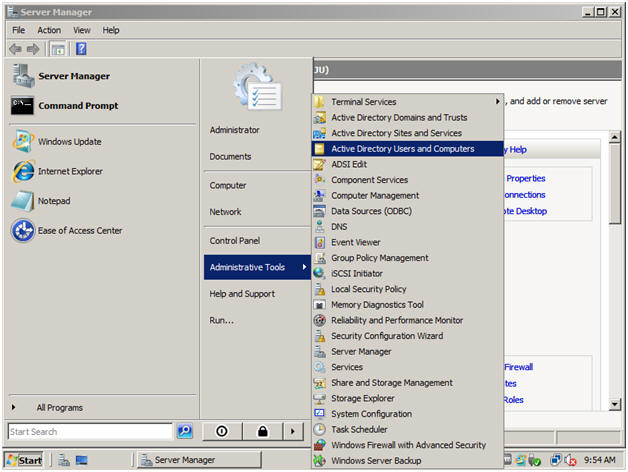The width and height of the screenshot is (628, 472).
Task: Click the Storage Explorer icon
Action: coord(319,398)
